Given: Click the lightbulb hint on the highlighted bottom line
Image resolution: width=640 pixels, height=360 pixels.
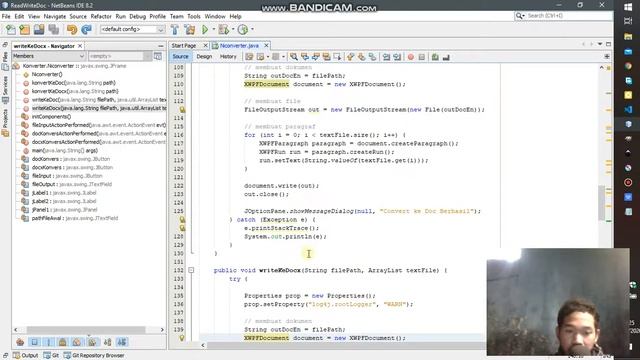Looking at the screenshot, I should point(182,338).
